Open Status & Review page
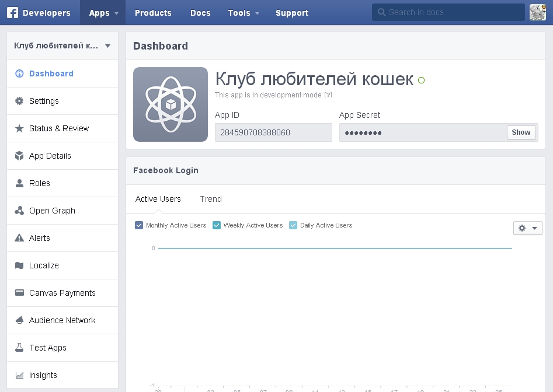 click(x=62, y=128)
